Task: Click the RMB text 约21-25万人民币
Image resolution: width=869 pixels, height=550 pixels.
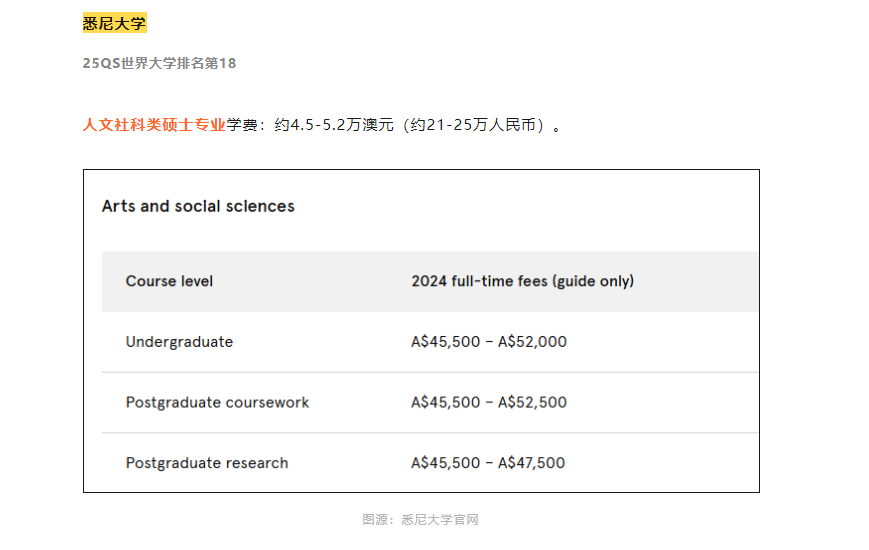Action: 473,125
